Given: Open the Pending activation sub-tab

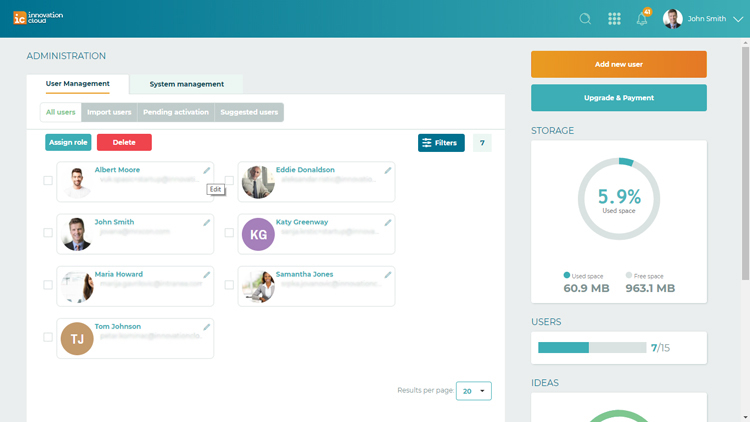Looking at the screenshot, I should tap(176, 112).
